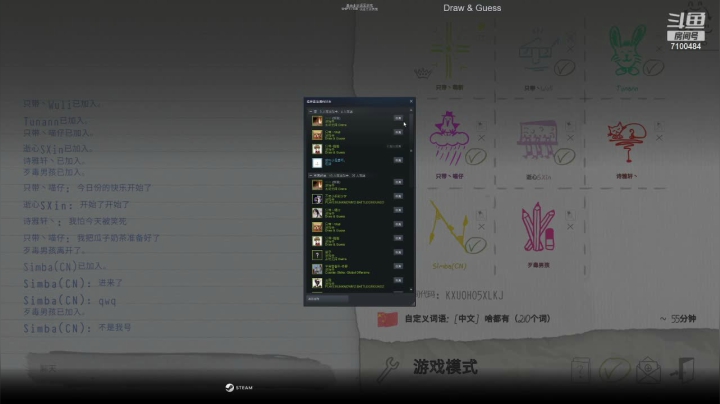Click the room code KXUOHO5XLKJ

click(x=474, y=295)
